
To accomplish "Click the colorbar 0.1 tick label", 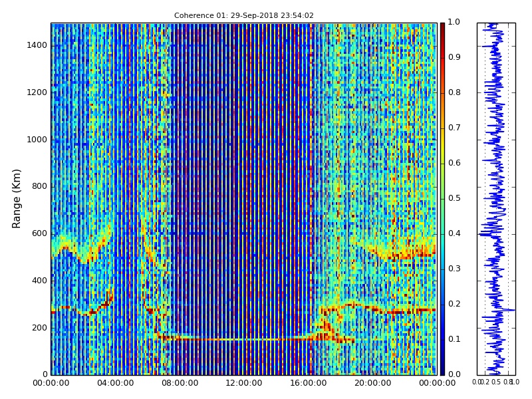I will (454, 339).
